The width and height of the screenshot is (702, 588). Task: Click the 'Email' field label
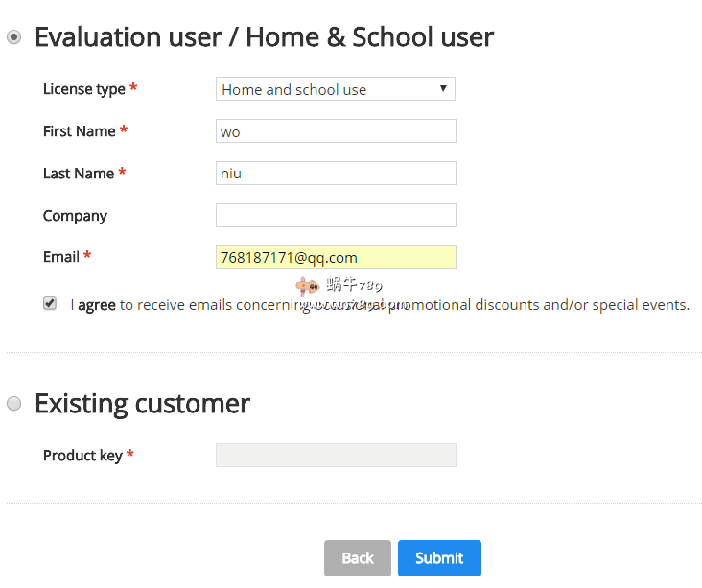[x=61, y=257]
